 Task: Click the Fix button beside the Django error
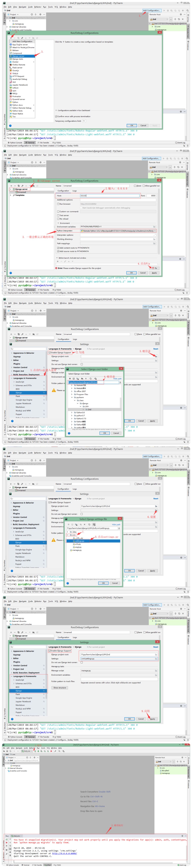coord(155,268)
